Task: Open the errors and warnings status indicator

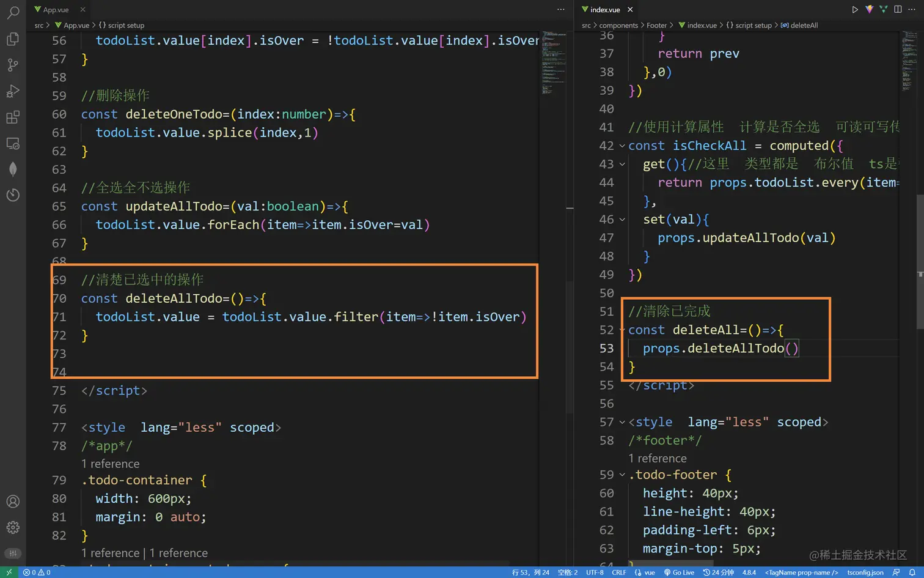Action: coord(37,572)
